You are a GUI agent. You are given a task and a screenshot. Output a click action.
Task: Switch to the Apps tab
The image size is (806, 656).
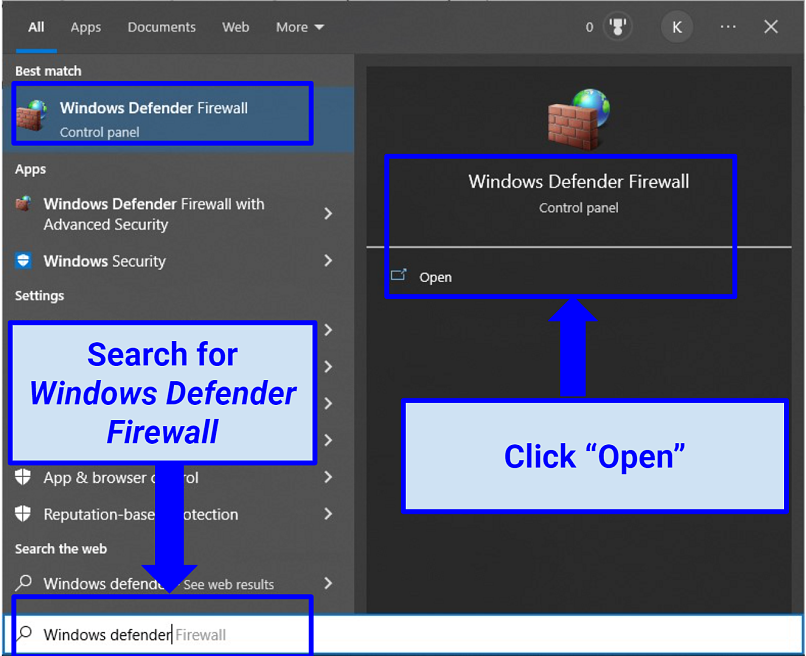pos(86,27)
